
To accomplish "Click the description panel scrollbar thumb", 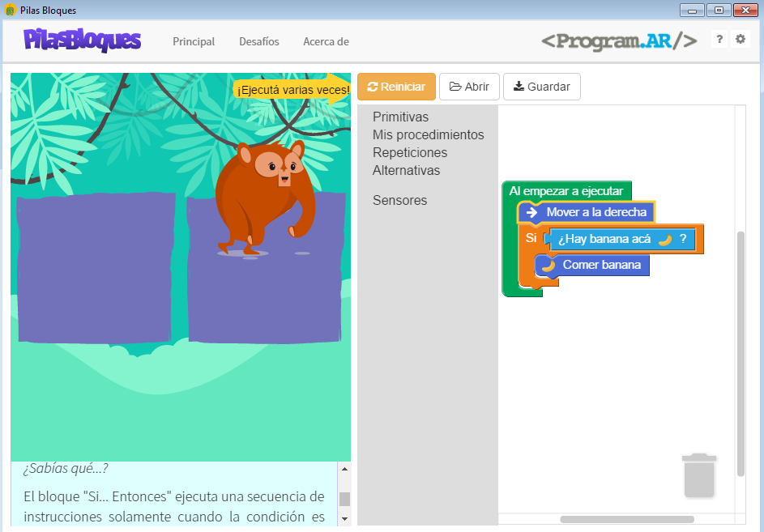I will pos(344,499).
